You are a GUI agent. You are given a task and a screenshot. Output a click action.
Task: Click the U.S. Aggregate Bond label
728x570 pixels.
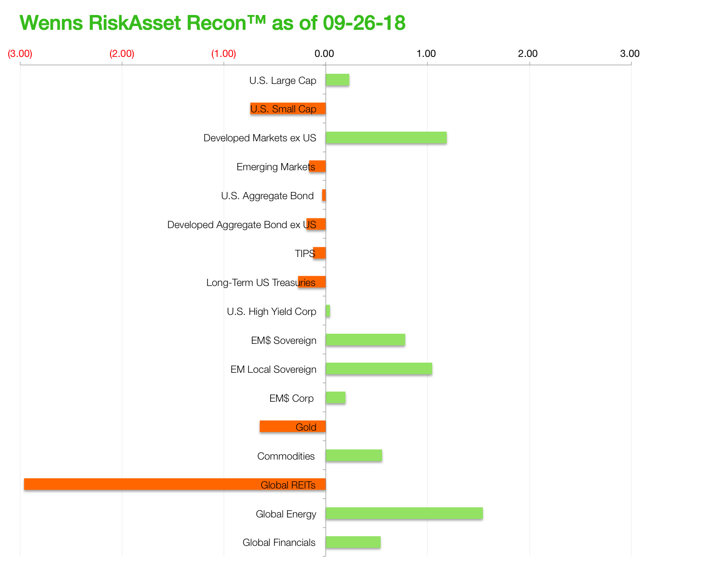[x=267, y=196]
